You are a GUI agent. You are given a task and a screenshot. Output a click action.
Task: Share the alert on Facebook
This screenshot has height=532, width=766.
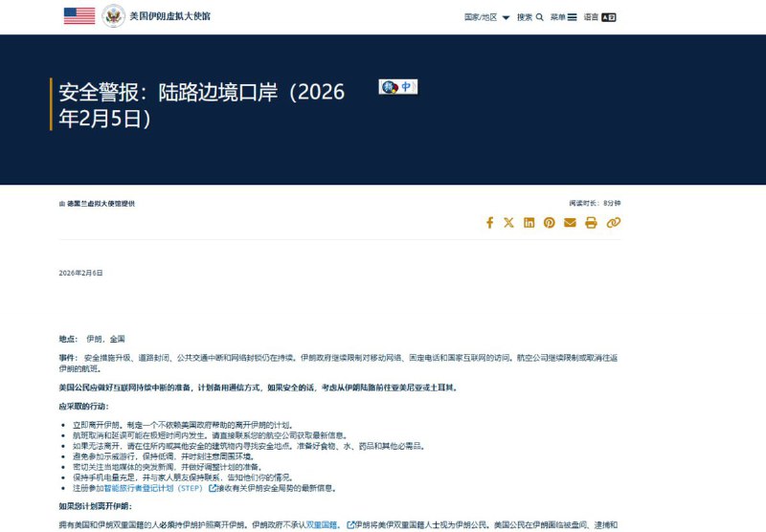tap(489, 223)
